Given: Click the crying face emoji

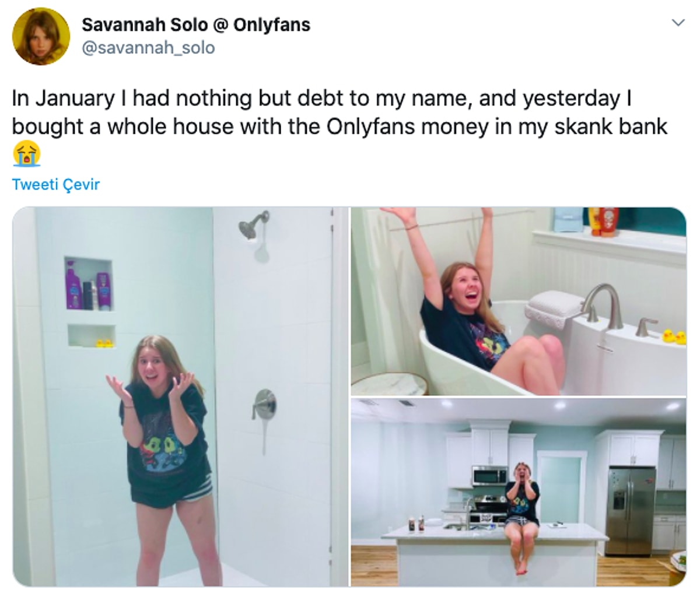Looking at the screenshot, I should click(x=26, y=155).
